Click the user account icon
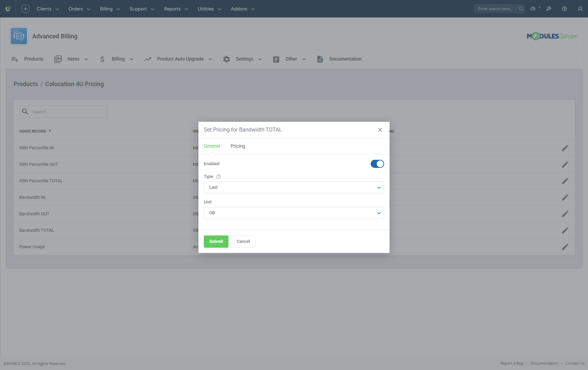 (x=580, y=9)
